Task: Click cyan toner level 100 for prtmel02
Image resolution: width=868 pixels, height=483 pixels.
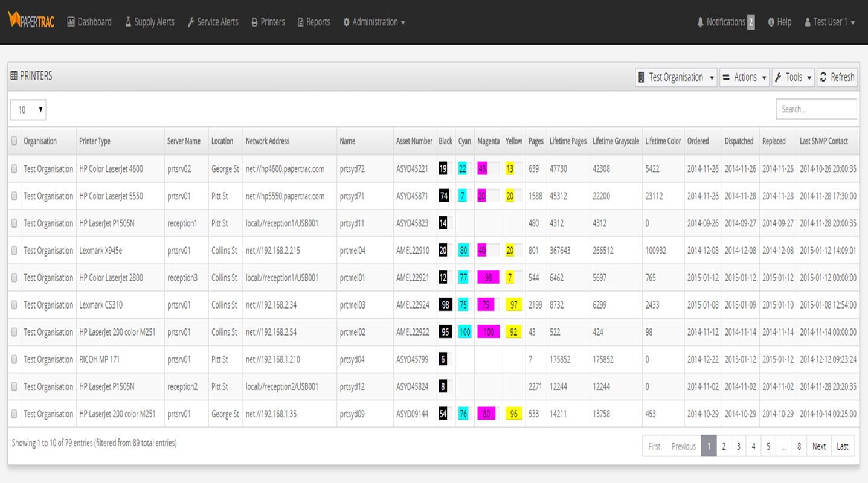Action: pyautogui.click(x=465, y=332)
